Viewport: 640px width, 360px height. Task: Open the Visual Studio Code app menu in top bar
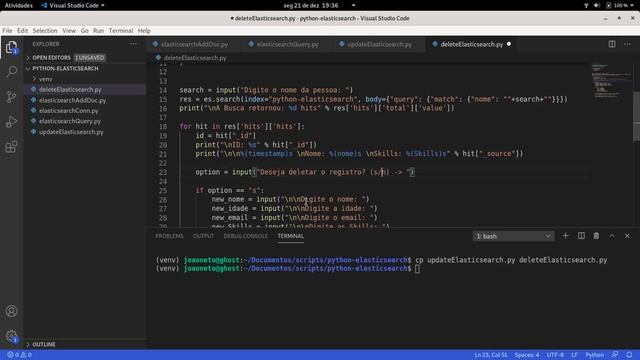click(73, 5)
